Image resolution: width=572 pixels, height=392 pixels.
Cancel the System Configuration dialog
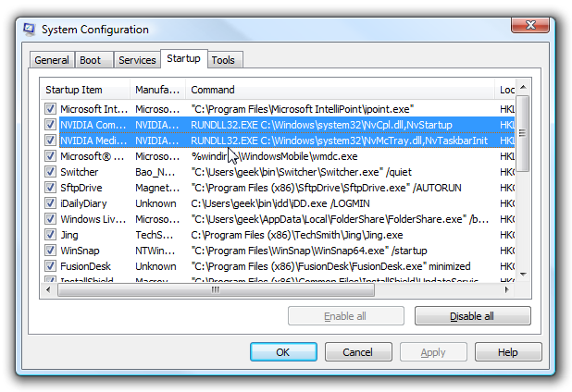[356, 352]
